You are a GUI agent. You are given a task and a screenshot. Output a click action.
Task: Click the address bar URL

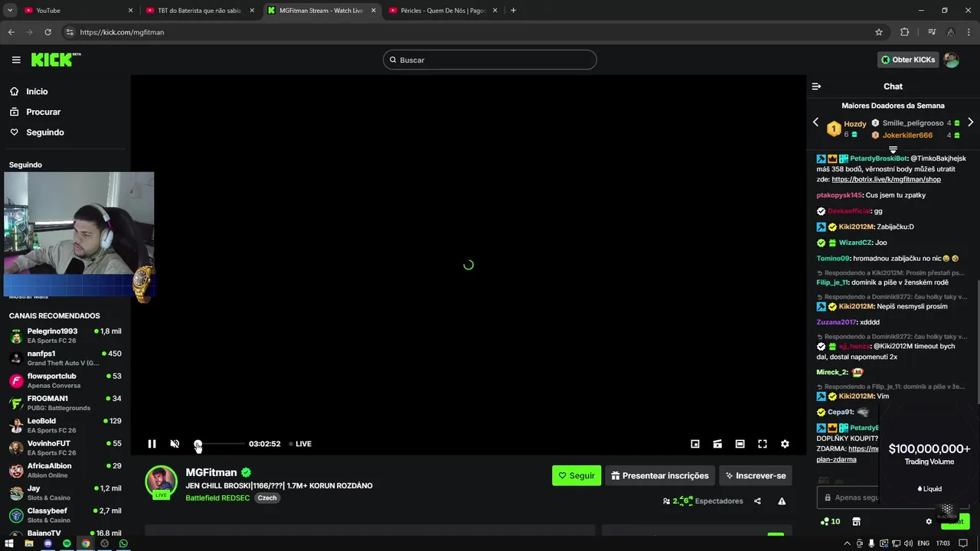[122, 32]
